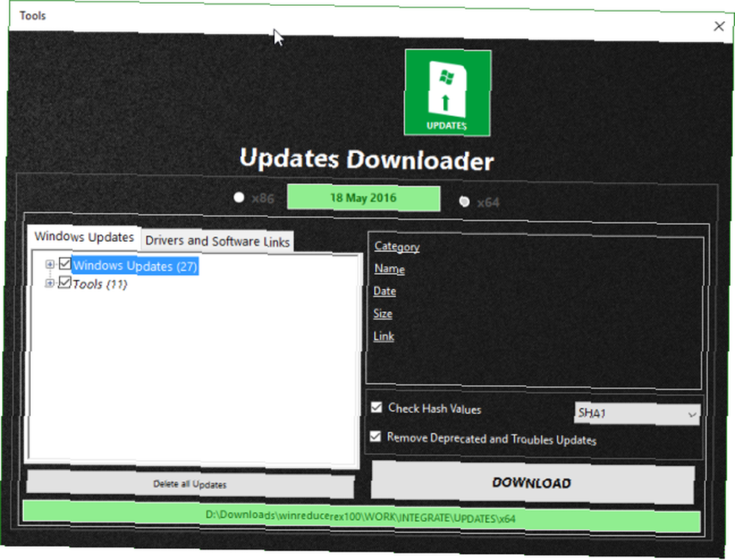
Task: Click the green Updates logo icon
Action: point(448,93)
